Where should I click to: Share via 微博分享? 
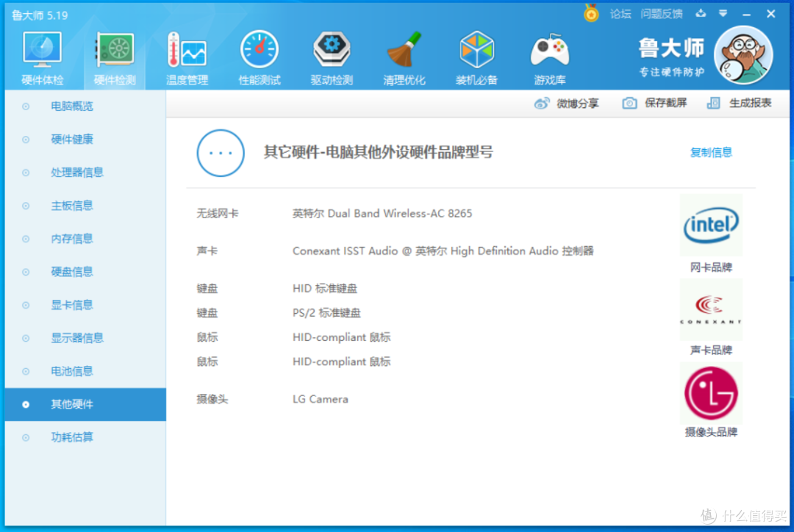tap(567, 104)
